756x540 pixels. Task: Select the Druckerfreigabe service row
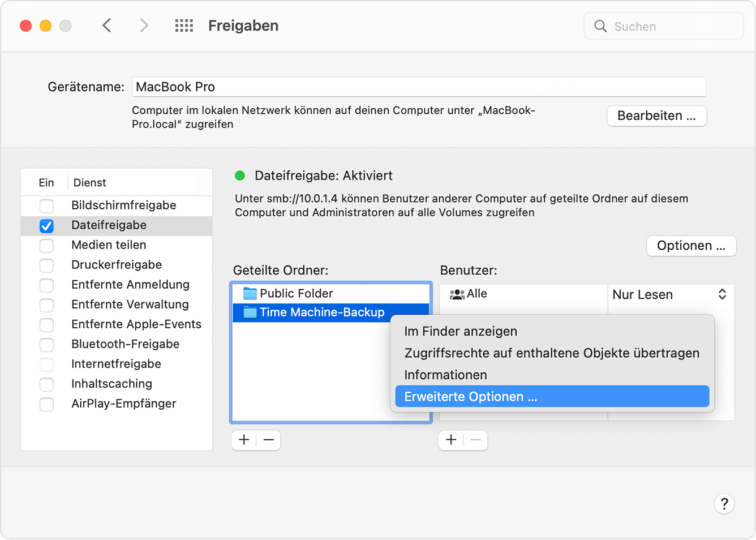click(117, 265)
